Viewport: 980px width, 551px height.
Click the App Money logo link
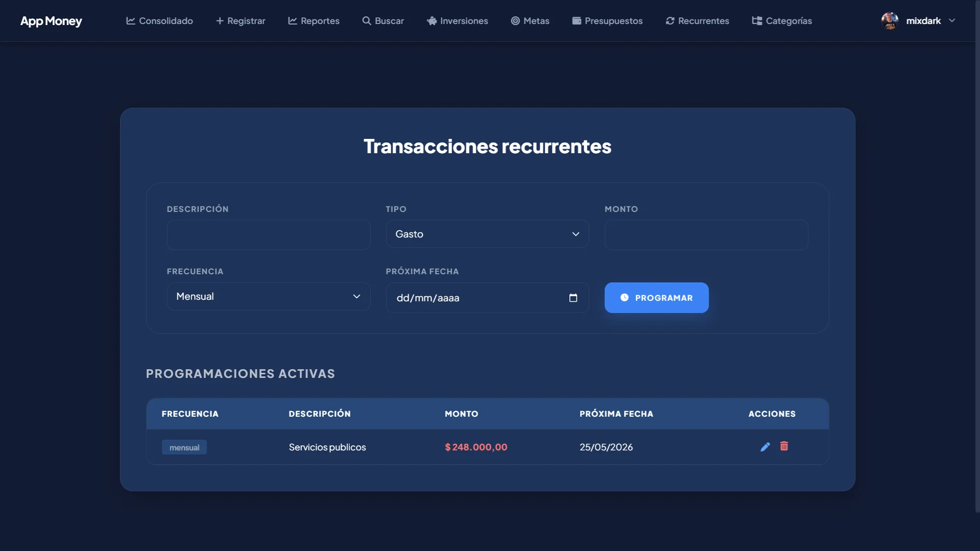pos(51,21)
